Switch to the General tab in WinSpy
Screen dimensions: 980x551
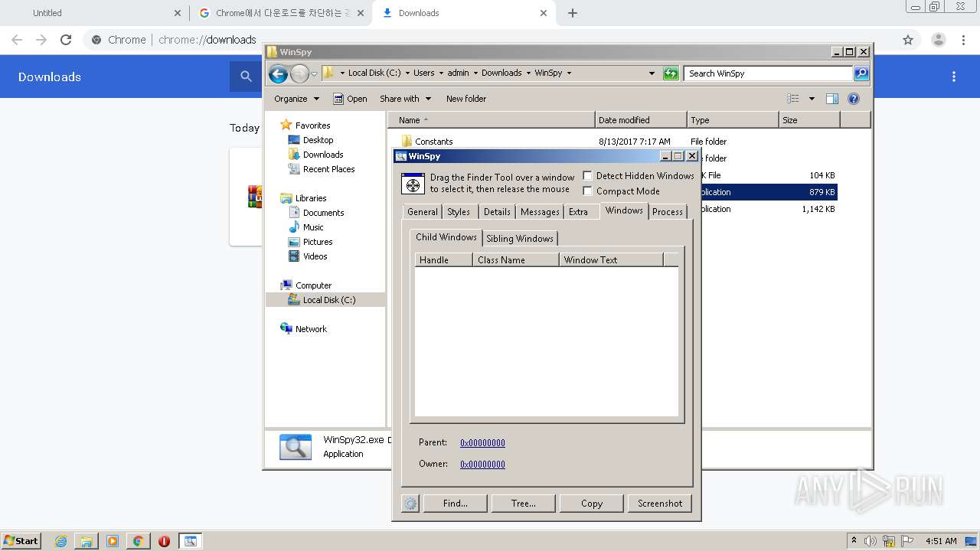click(422, 212)
